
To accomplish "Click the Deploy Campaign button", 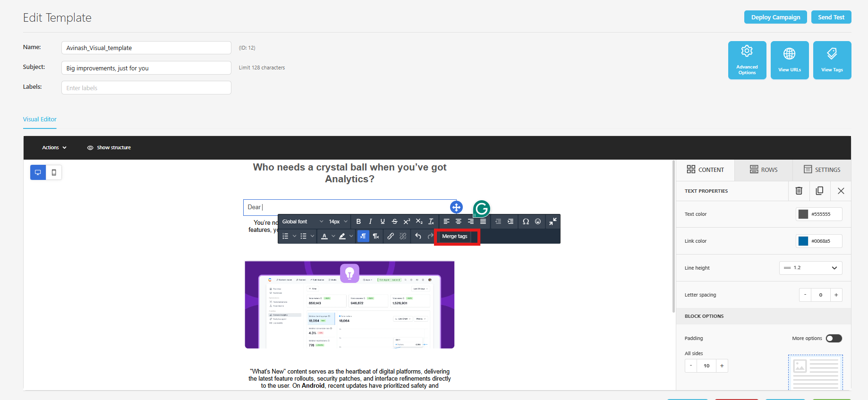I will [x=775, y=17].
